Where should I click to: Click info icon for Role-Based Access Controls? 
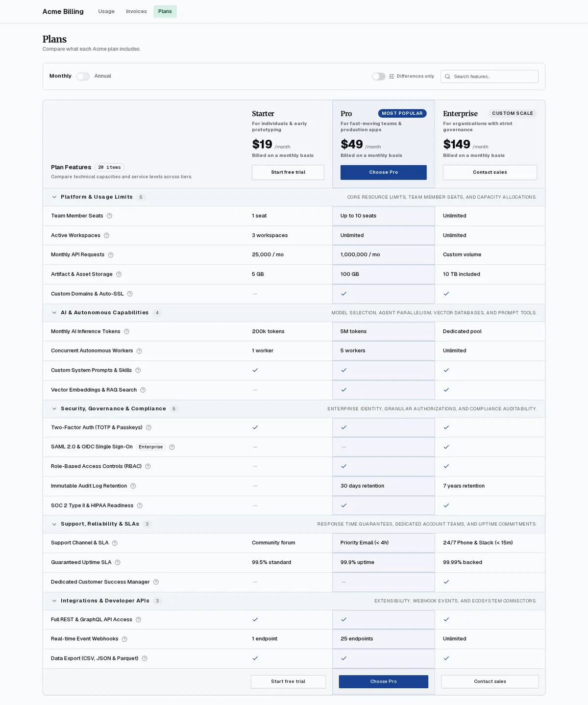coord(147,467)
